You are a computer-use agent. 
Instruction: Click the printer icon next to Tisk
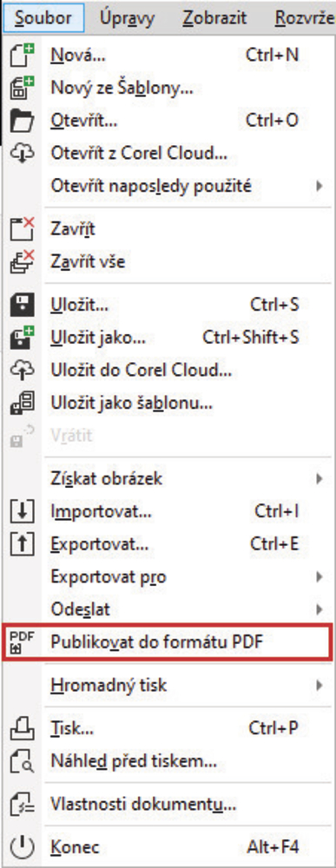[x=23, y=728]
